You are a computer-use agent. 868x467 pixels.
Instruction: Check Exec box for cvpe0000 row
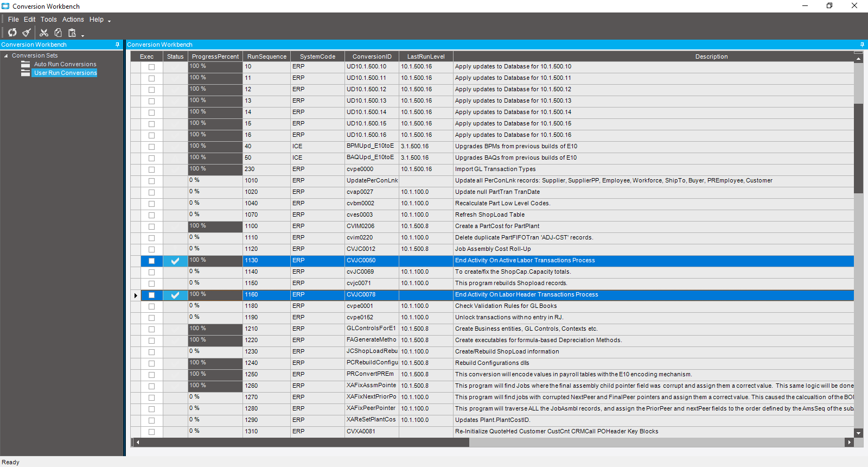tap(151, 169)
